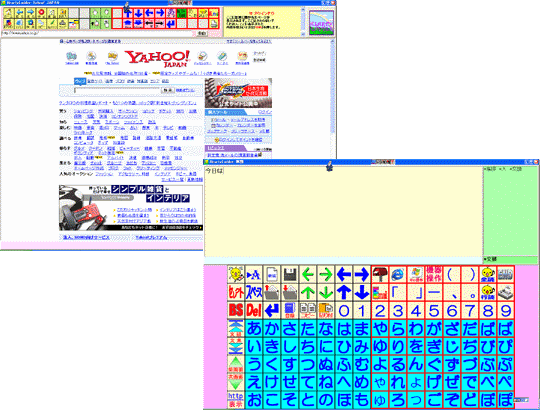Click the page thumbnail at browser top-right

(x=321, y=22)
